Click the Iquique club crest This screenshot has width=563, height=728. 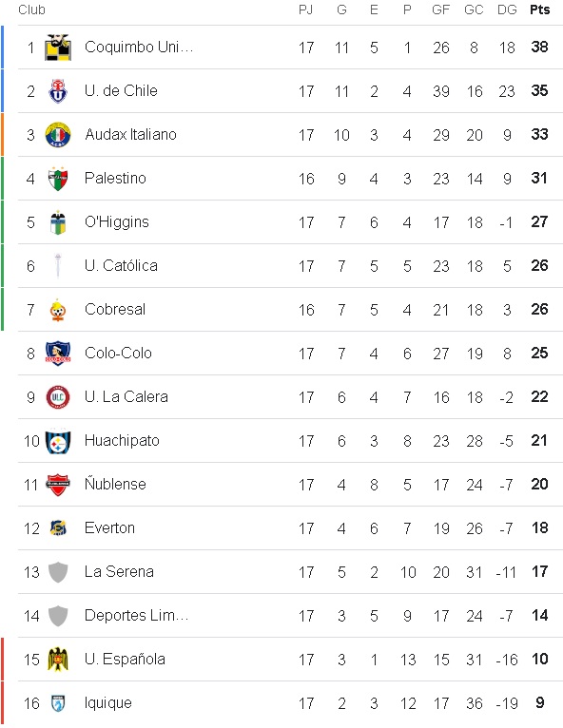pos(58,703)
